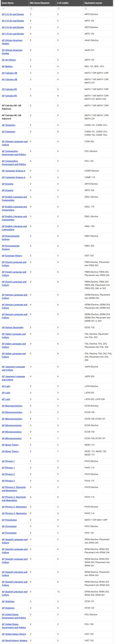Toggle sort icon under Equivalent course
This screenshot has width=114, height=644.
pyautogui.click(x=86, y=9)
